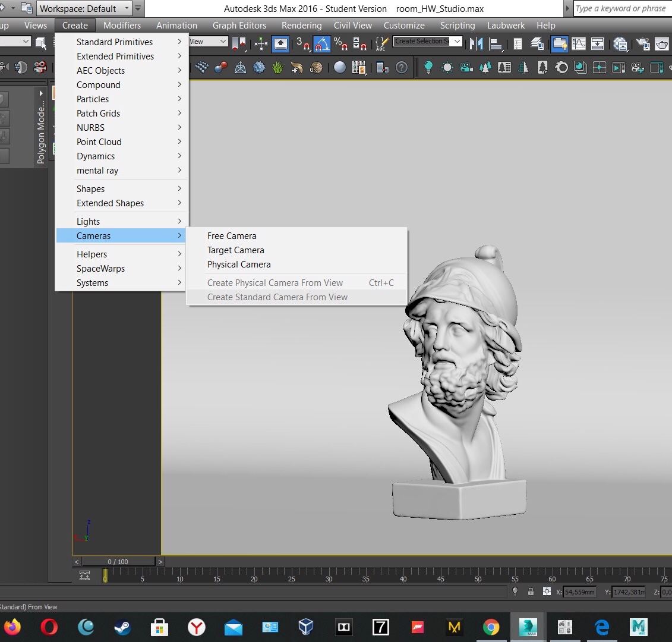This screenshot has width=672, height=642.
Task: Choose NURBS in Create menu
Action: [121, 127]
